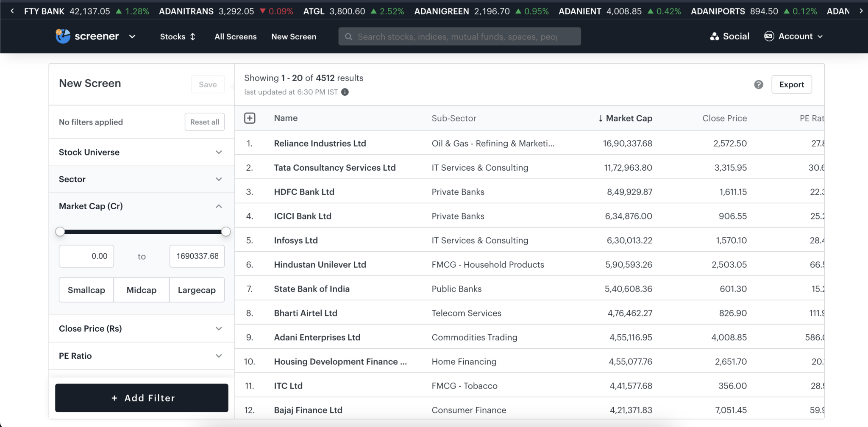This screenshot has height=427, width=868.
Task: Expand the Sector filter section
Action: pos(142,179)
